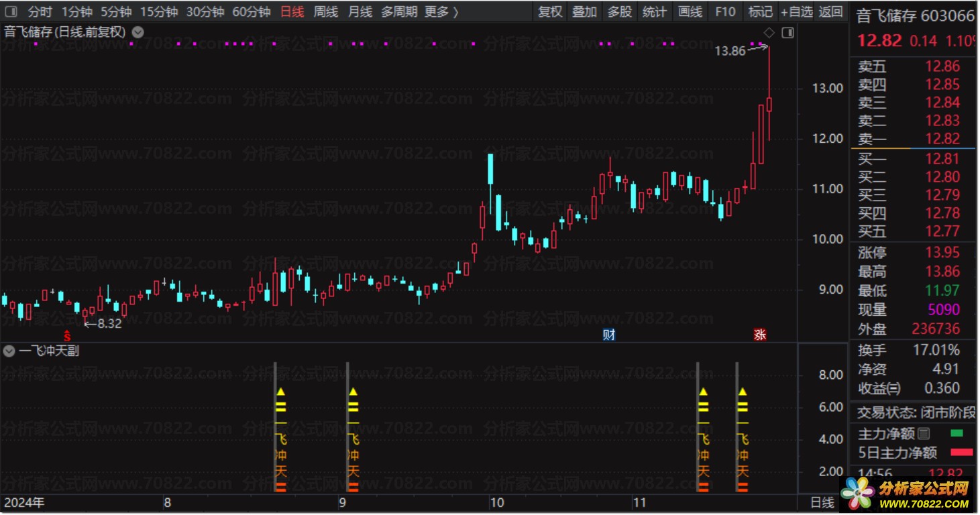Select the 60分钟 period
This screenshot has width=980, height=515.
coord(252,12)
